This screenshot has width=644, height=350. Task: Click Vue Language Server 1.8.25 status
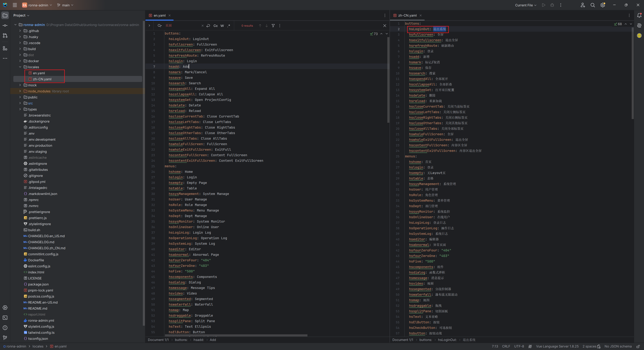[x=557, y=346]
